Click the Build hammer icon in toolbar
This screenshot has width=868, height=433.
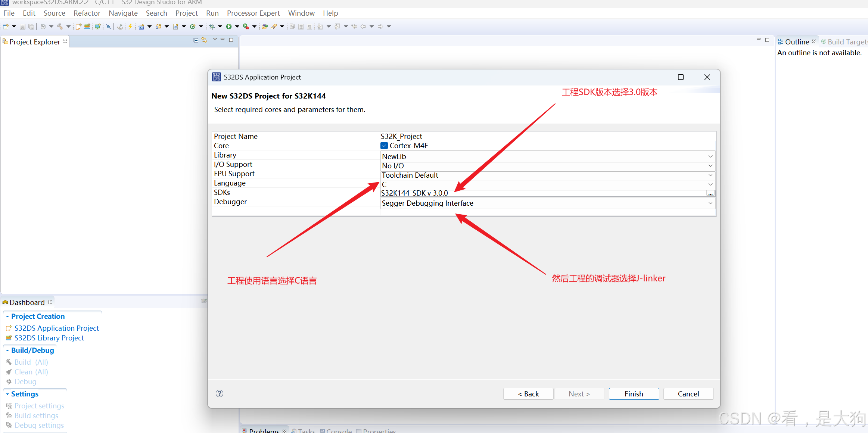(x=60, y=27)
